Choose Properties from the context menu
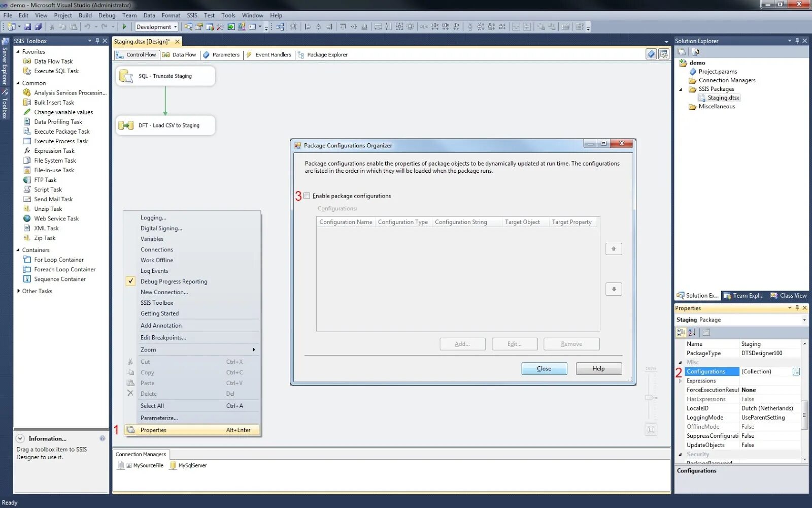The height and width of the screenshot is (508, 812). 192,430
